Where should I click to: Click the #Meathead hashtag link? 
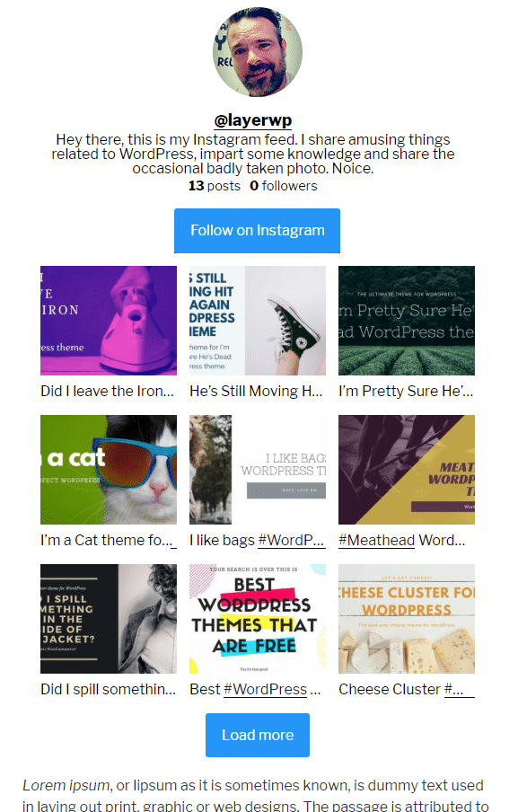click(x=377, y=540)
